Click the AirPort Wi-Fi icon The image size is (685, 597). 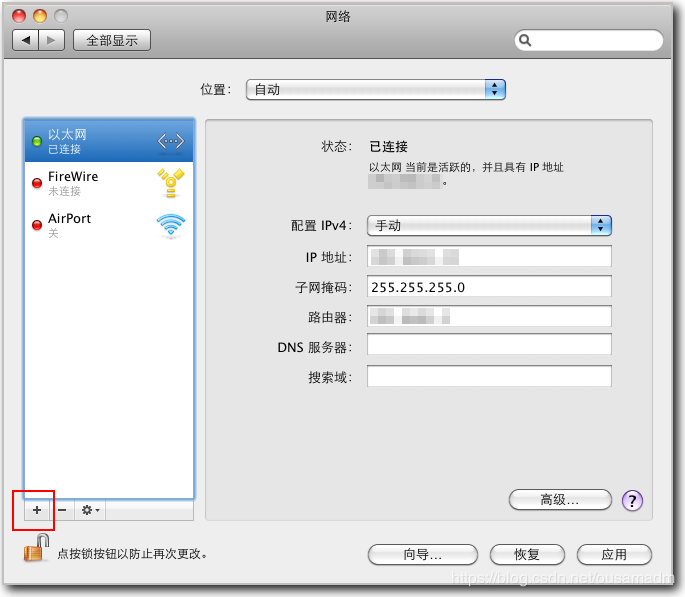coord(170,225)
